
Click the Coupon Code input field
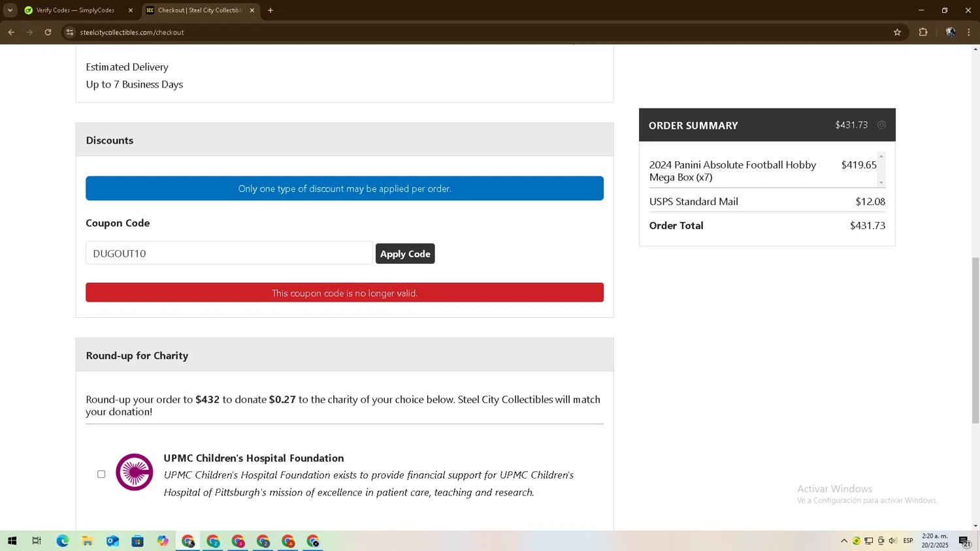(229, 253)
